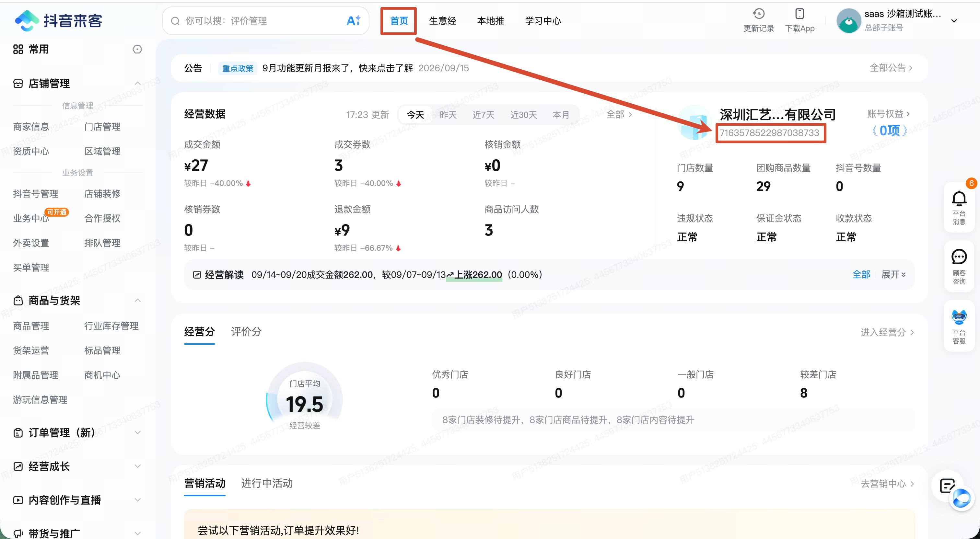Open 平台消息 bell notifications
The height and width of the screenshot is (539, 980).
[959, 198]
